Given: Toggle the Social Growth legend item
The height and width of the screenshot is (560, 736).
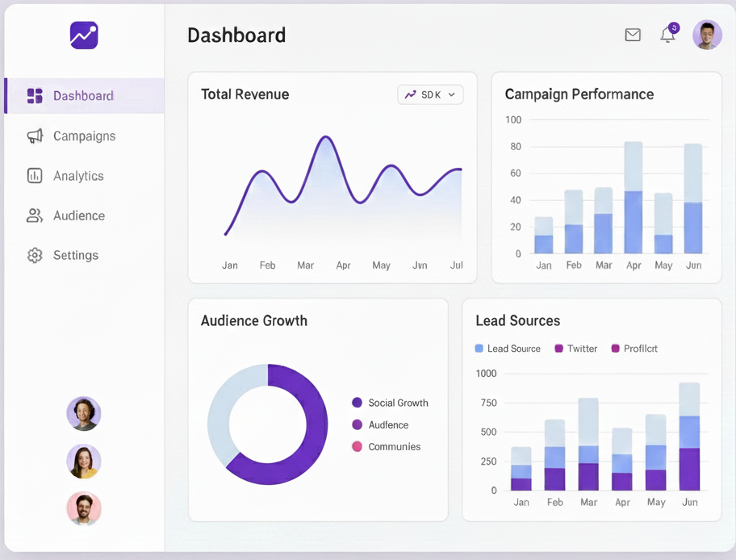Looking at the screenshot, I should 390,403.
